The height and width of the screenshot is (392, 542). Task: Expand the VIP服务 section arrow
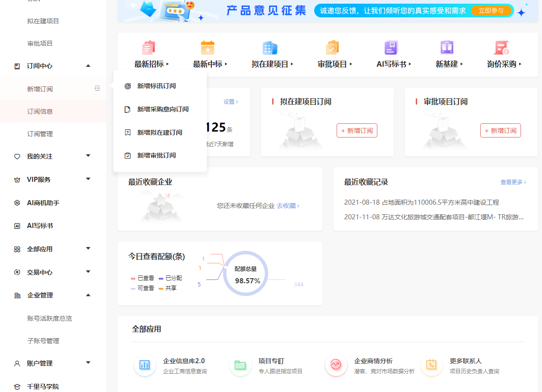(x=88, y=179)
